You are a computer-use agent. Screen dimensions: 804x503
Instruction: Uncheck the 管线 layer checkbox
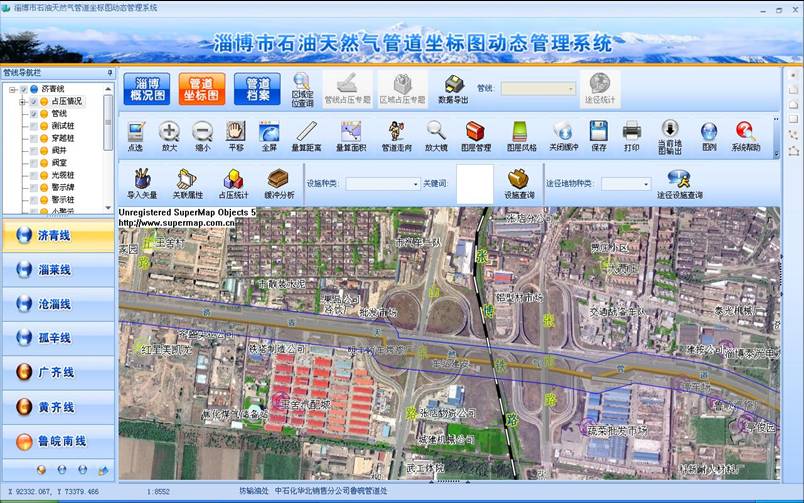(x=34, y=114)
